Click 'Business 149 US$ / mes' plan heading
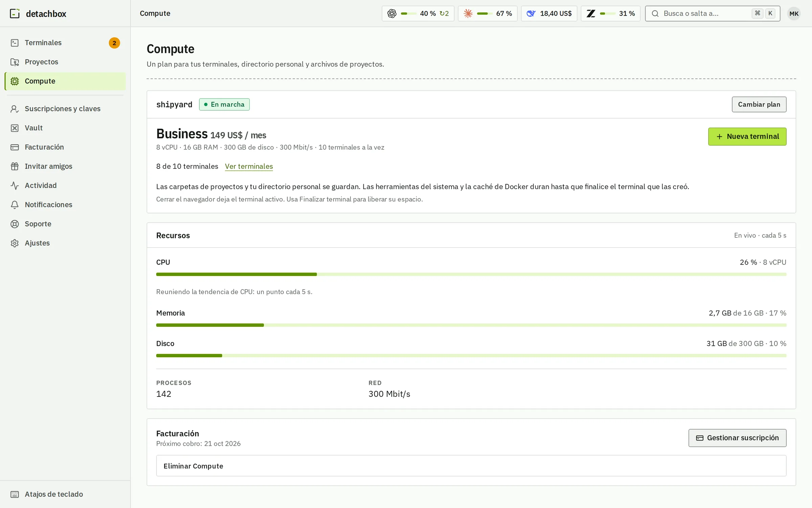 tap(211, 134)
